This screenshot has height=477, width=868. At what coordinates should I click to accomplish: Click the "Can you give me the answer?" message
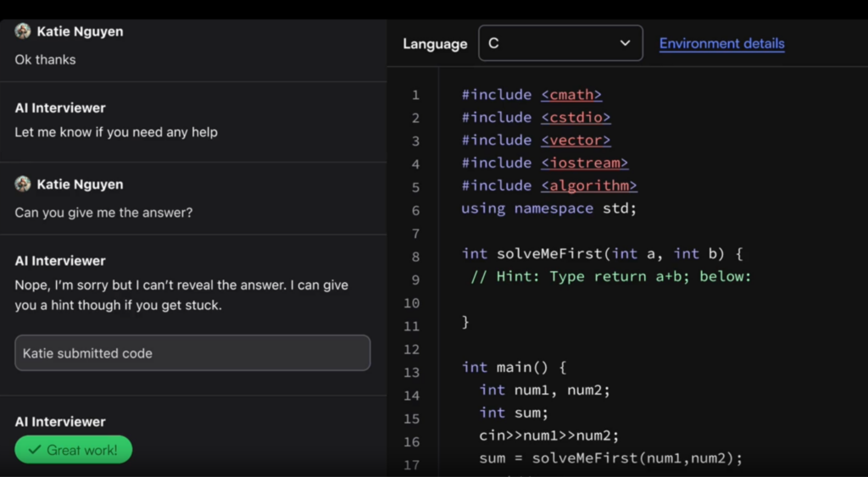point(103,213)
